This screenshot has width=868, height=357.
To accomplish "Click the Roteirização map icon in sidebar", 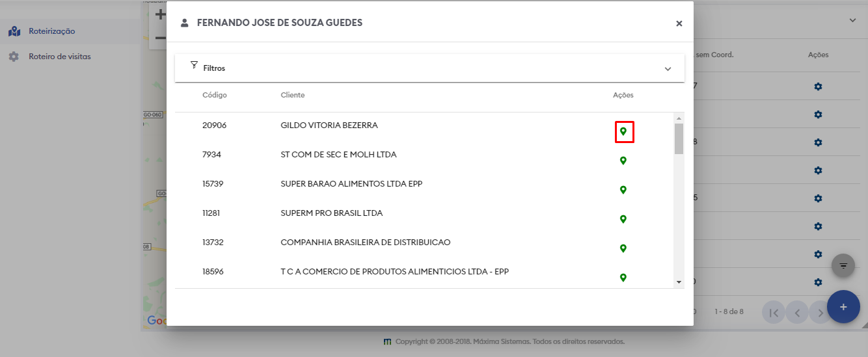I will (14, 31).
